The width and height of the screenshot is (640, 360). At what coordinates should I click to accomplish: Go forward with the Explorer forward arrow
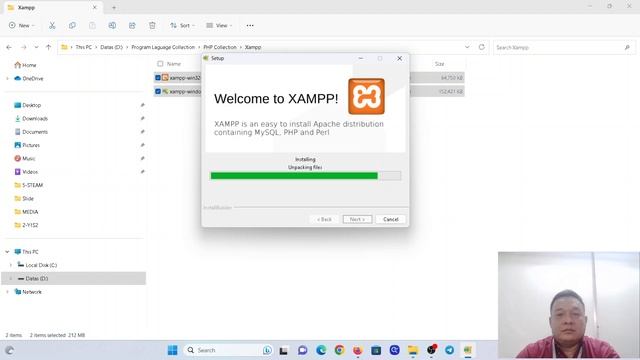[24, 47]
